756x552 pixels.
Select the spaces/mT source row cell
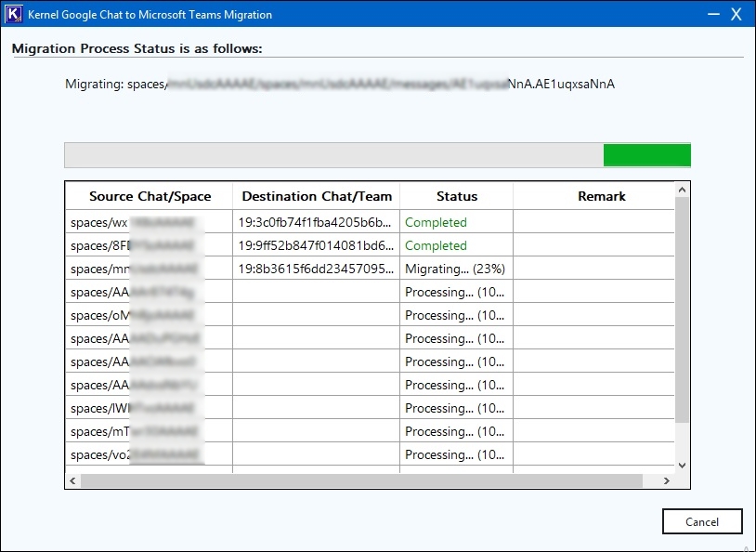tap(149, 431)
